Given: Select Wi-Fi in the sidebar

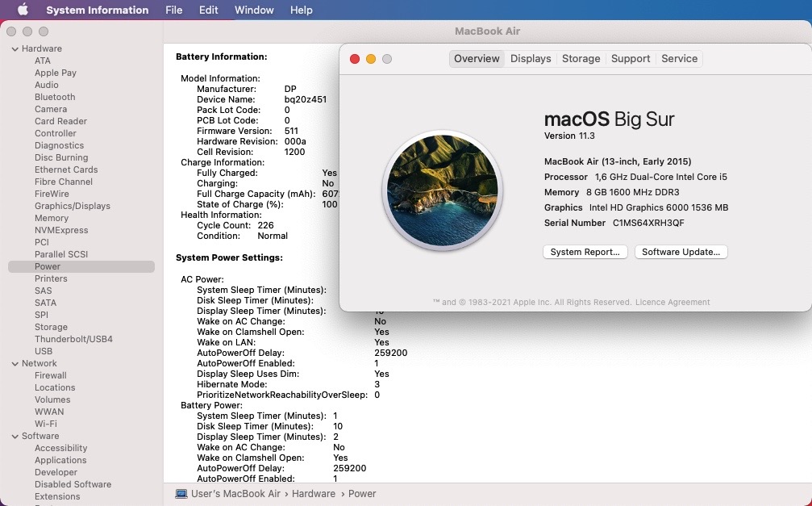Looking at the screenshot, I should pyautogui.click(x=46, y=424).
